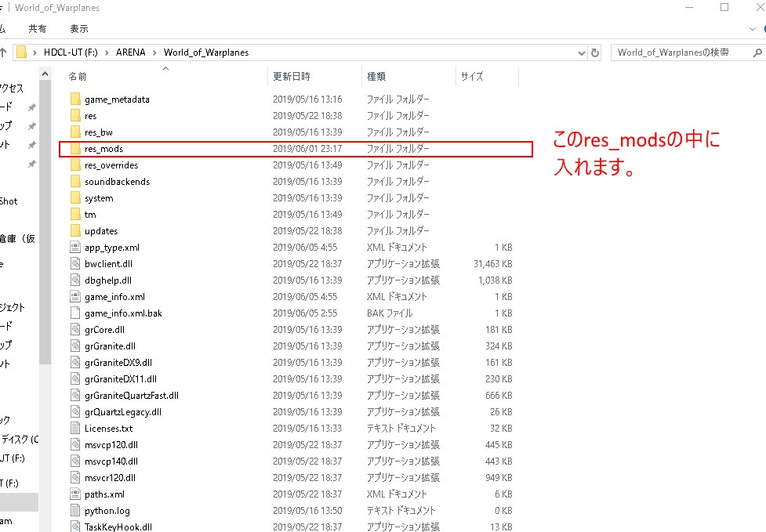Click the grCore.dll file icon

(x=75, y=329)
